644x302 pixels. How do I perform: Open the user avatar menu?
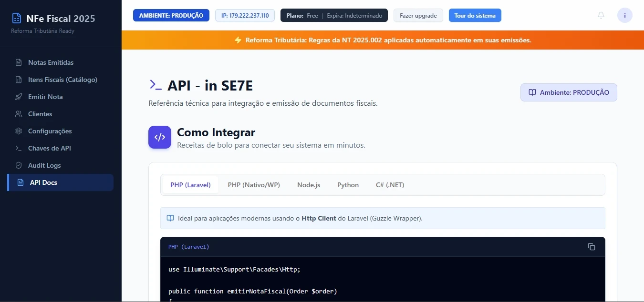pos(624,15)
